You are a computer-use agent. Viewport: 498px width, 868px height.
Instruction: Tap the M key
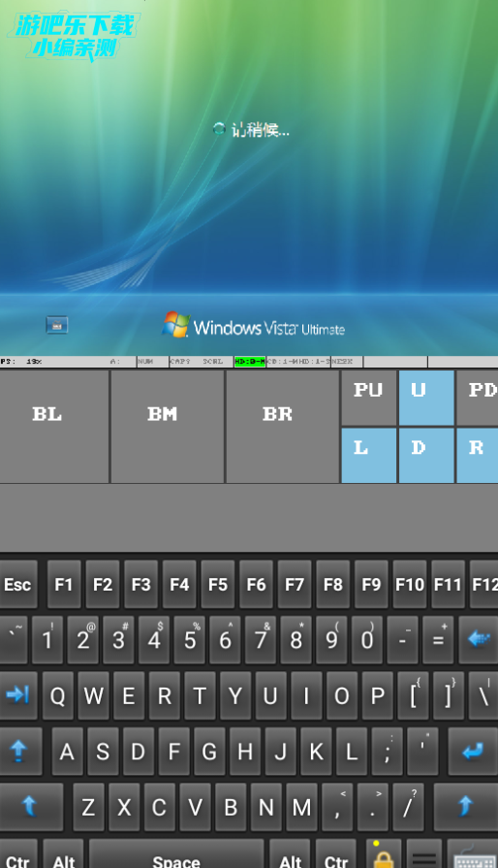301,807
